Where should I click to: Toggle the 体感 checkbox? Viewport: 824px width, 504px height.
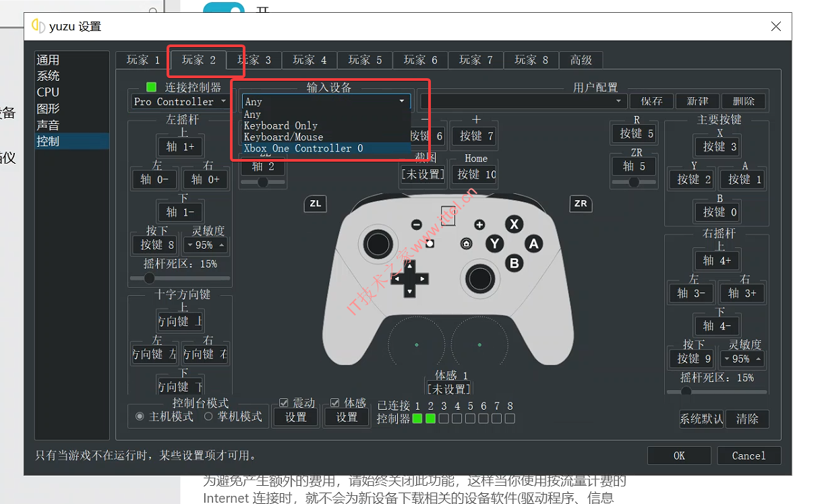pyautogui.click(x=335, y=403)
